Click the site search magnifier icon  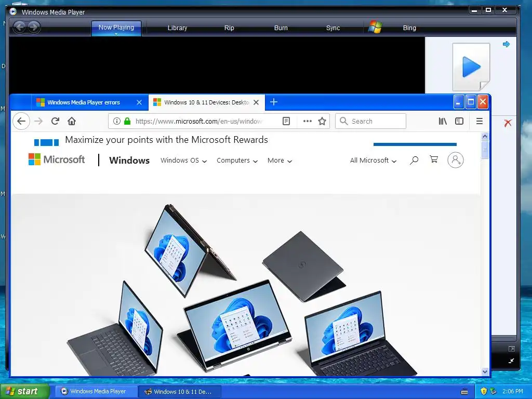coord(414,160)
